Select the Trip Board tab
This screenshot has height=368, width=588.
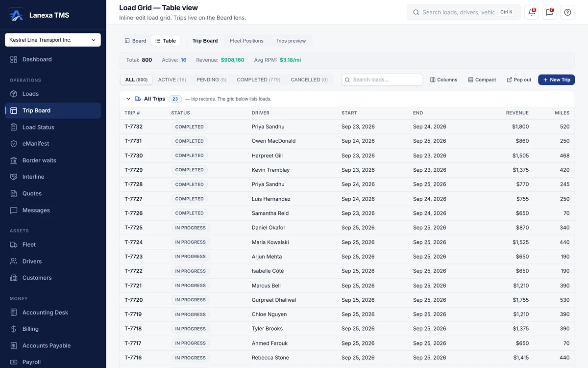(x=205, y=41)
